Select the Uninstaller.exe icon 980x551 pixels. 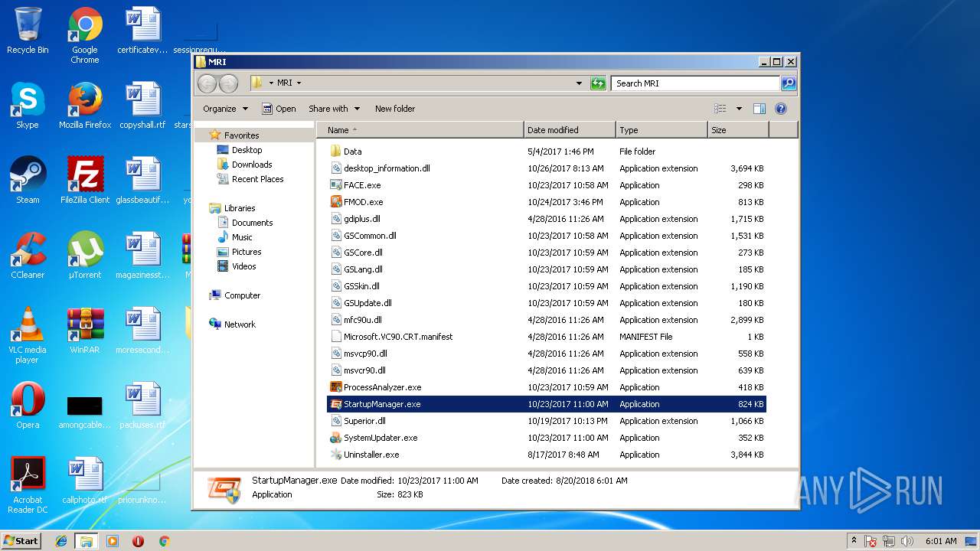click(335, 455)
